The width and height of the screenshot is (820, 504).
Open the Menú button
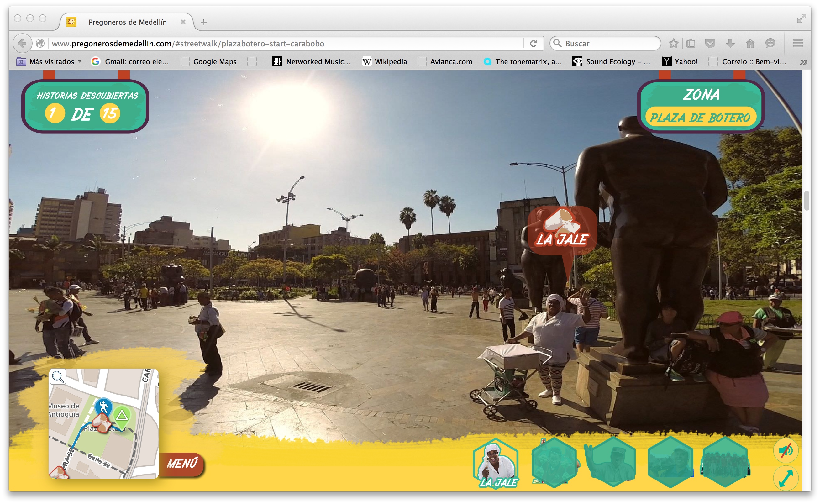182,463
